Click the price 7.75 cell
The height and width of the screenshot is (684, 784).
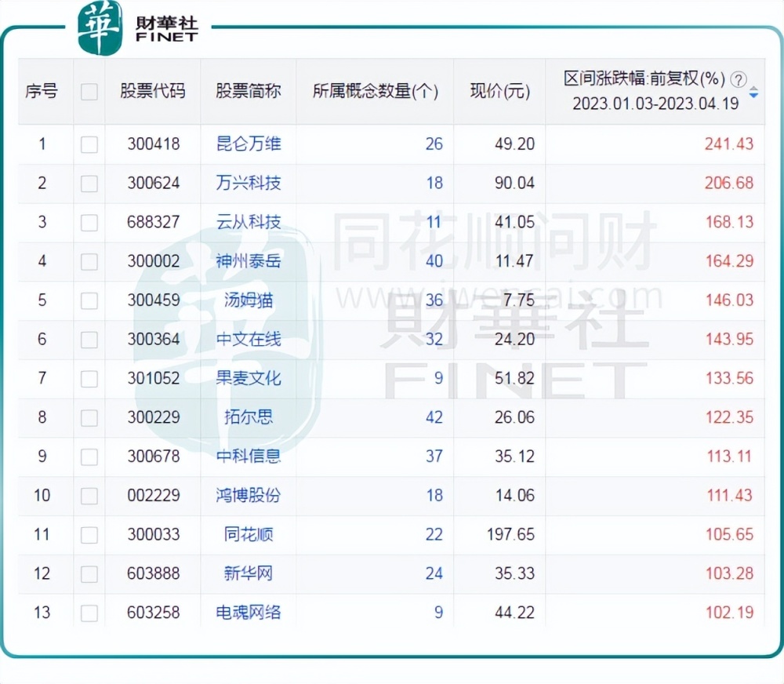pyautogui.click(x=519, y=300)
